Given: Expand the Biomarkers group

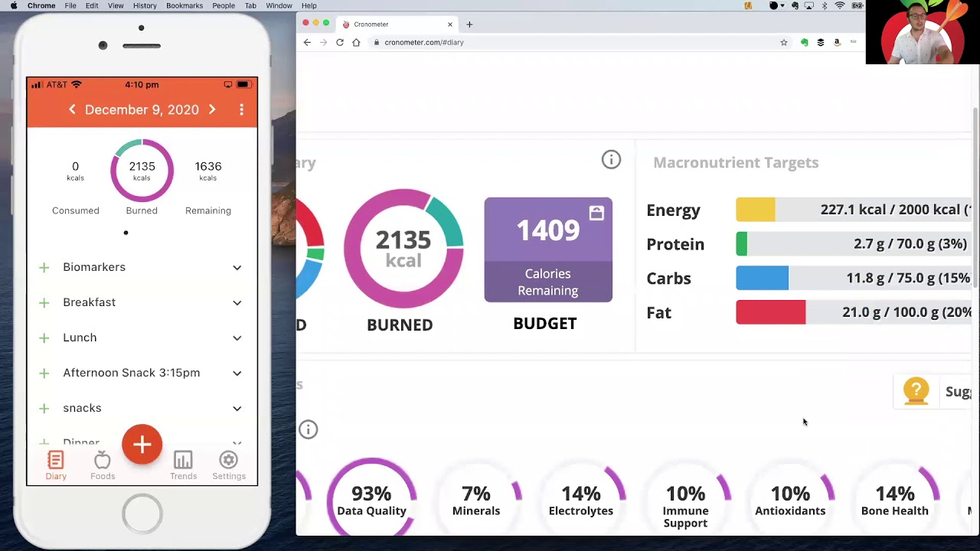Looking at the screenshot, I should click(x=237, y=268).
